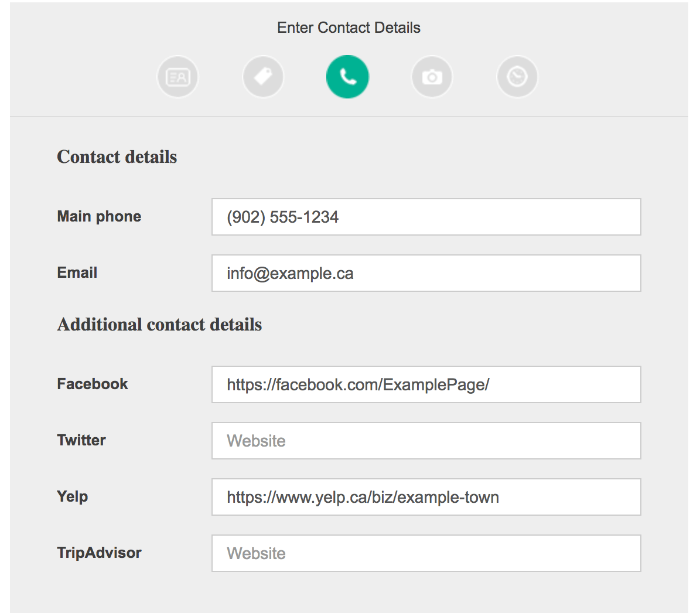
Task: Open the price tag step icon
Action: tap(263, 77)
